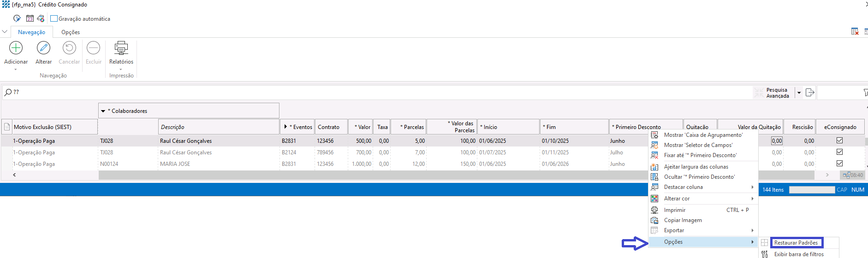Click the Alterar pencil icon
The image size is (868, 258).
pyautogui.click(x=43, y=48)
